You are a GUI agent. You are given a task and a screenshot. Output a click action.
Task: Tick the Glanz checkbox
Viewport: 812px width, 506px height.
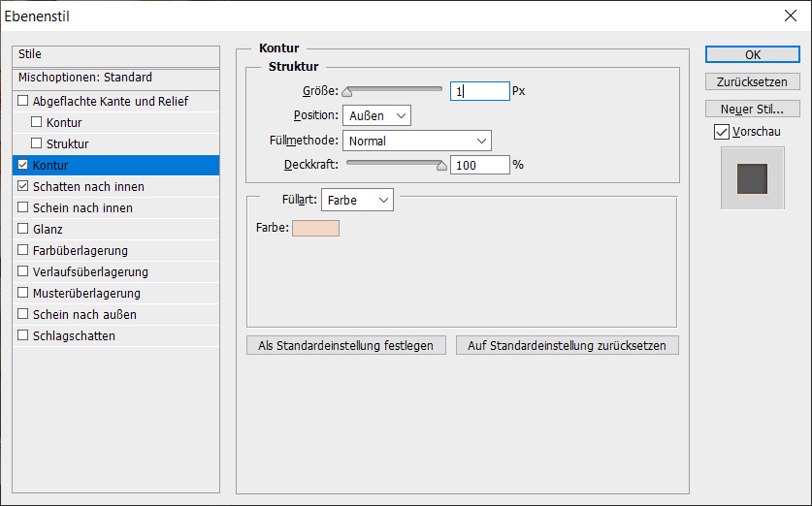point(22,228)
